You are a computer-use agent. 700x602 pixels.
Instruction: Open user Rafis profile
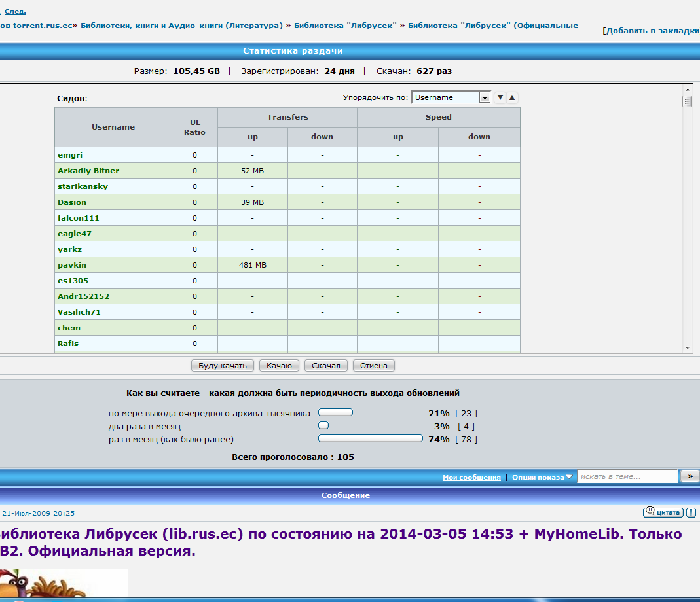pos(68,343)
